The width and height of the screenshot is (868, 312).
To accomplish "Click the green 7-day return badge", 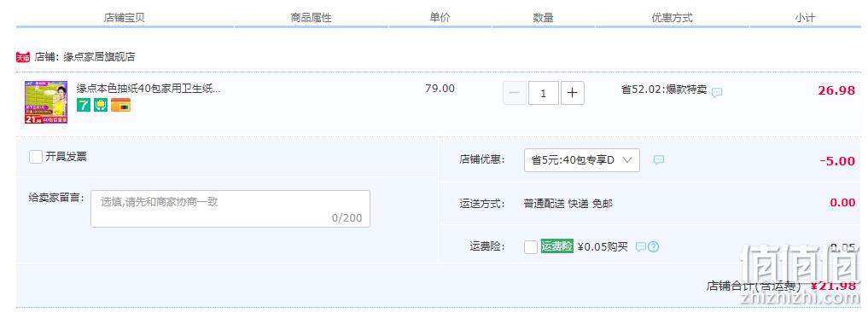I will click(x=83, y=105).
